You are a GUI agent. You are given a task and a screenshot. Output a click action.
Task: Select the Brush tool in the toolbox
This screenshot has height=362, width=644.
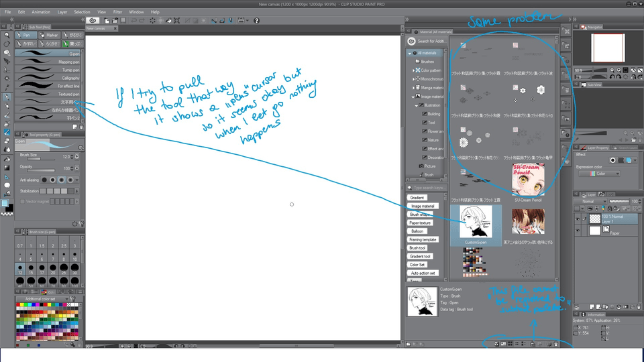pyautogui.click(x=7, y=115)
